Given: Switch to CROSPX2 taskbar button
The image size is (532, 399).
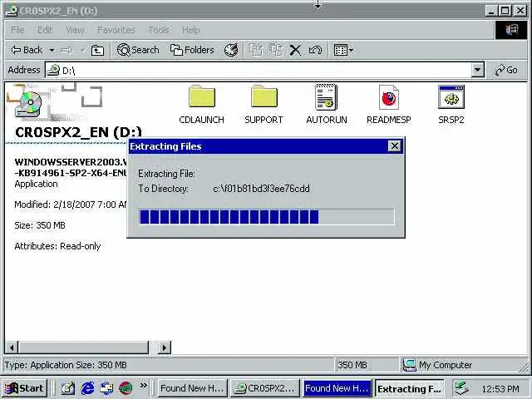Looking at the screenshot, I should (265, 388).
